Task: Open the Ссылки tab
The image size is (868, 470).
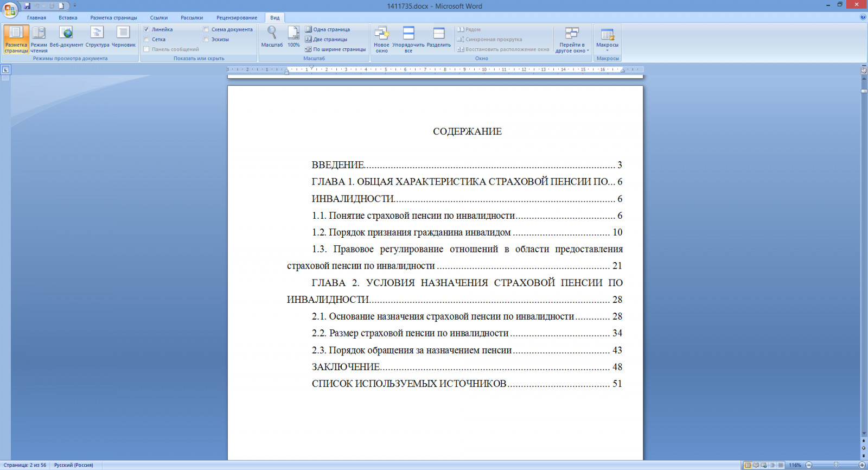Action: click(x=159, y=17)
